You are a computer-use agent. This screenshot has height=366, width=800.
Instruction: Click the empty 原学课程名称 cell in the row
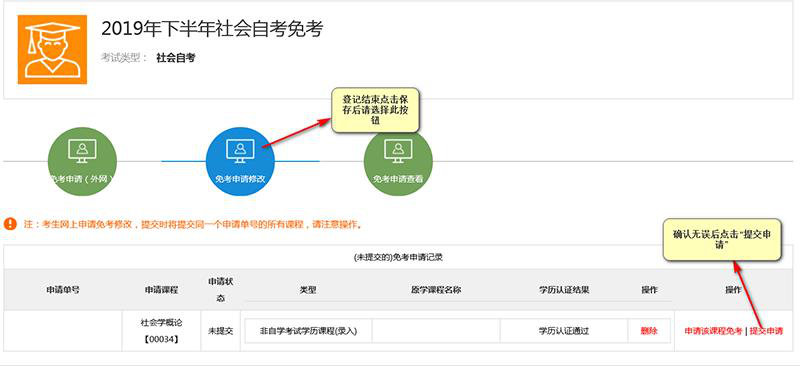pos(436,331)
